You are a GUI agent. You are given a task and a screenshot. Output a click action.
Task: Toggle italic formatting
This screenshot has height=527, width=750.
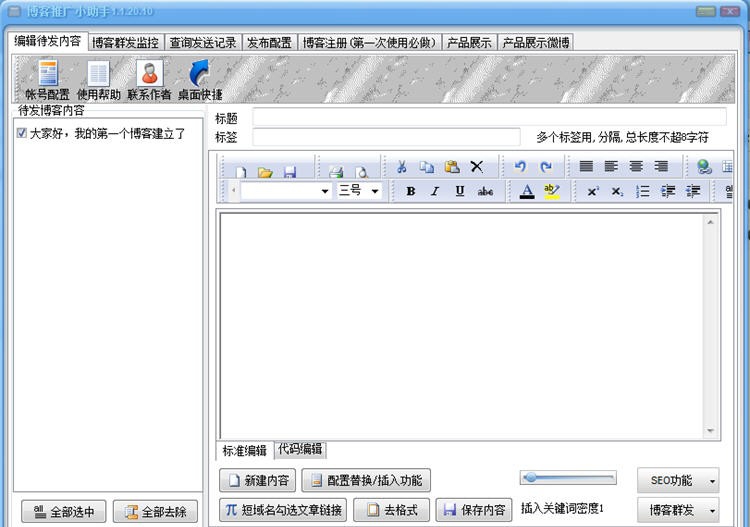[435, 191]
